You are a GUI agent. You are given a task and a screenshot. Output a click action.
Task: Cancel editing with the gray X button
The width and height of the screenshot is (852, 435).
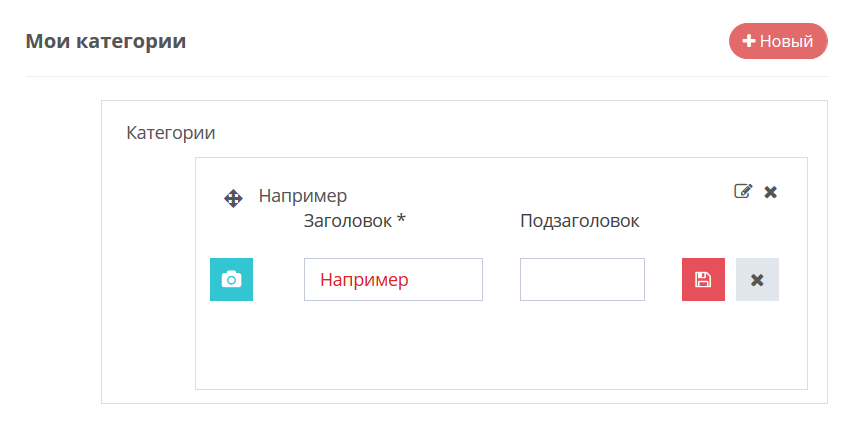(x=757, y=279)
